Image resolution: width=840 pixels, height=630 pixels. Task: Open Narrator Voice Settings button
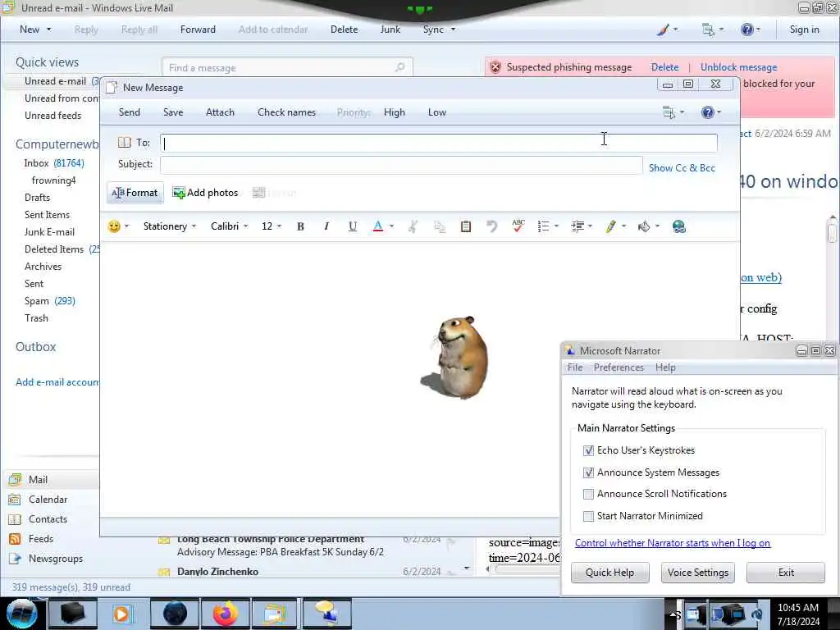point(698,573)
